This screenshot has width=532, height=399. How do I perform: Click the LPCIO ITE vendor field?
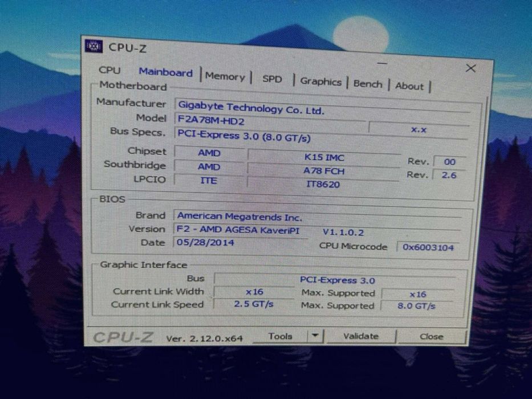[x=208, y=181]
